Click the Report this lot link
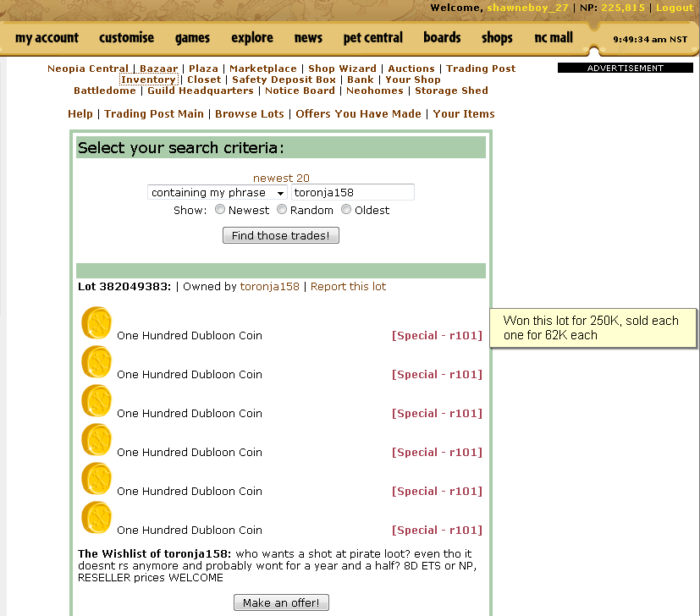Screen dimensions: 700x616 click(348, 287)
